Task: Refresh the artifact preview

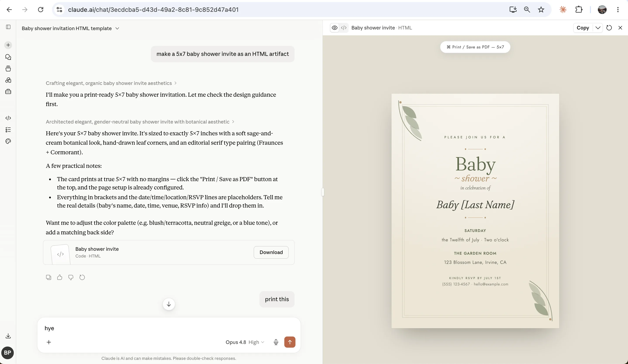Action: point(609,28)
